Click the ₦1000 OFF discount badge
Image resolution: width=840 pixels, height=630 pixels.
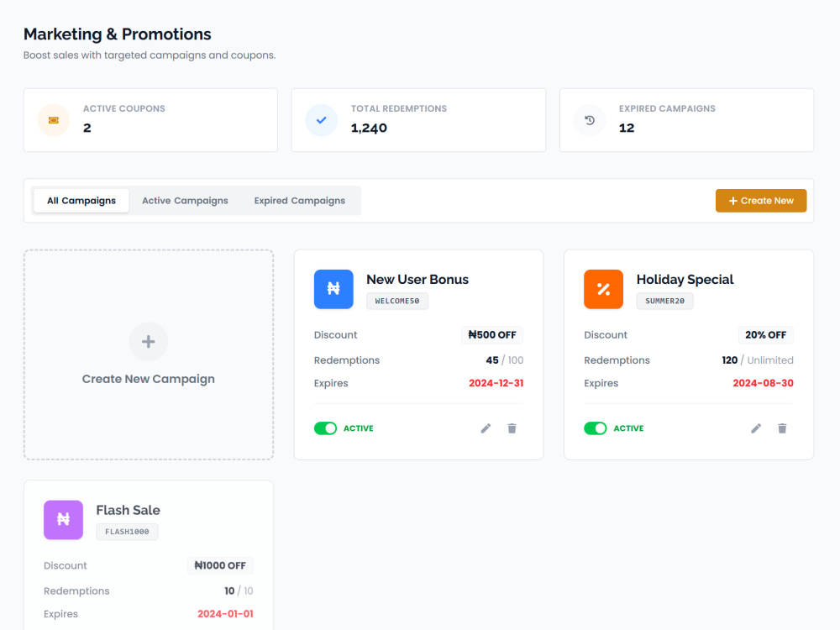click(220, 565)
